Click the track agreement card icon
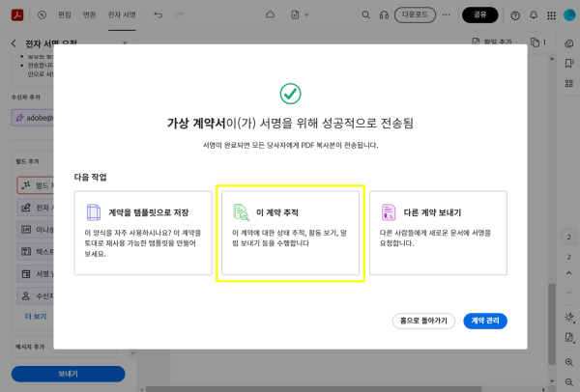The height and width of the screenshot is (392, 580). pos(241,212)
